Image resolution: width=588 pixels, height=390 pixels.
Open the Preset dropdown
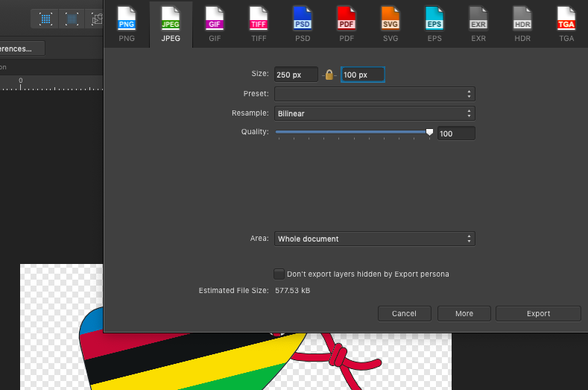coord(375,94)
